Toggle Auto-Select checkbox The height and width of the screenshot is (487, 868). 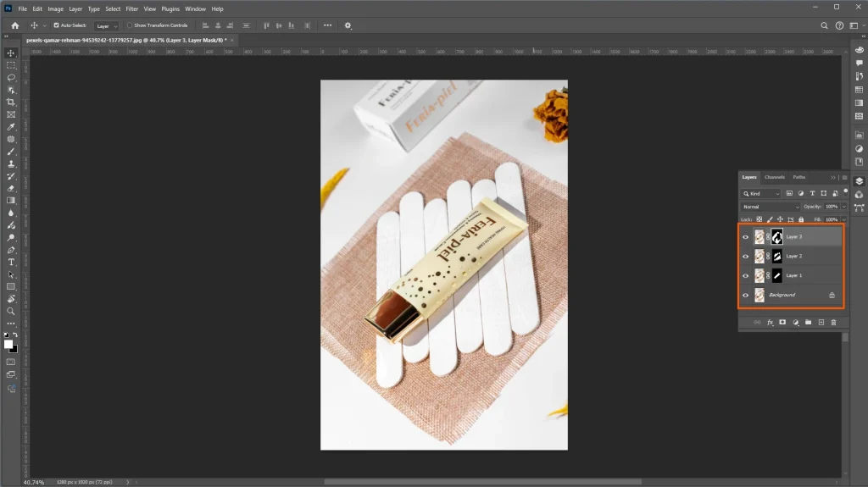coord(56,25)
